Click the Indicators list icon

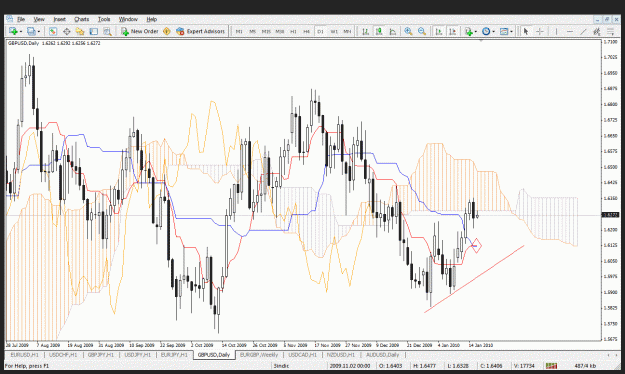(x=469, y=31)
